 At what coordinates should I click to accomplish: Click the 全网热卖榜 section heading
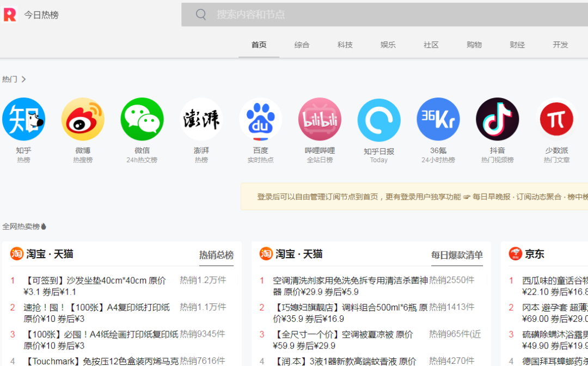(x=21, y=227)
